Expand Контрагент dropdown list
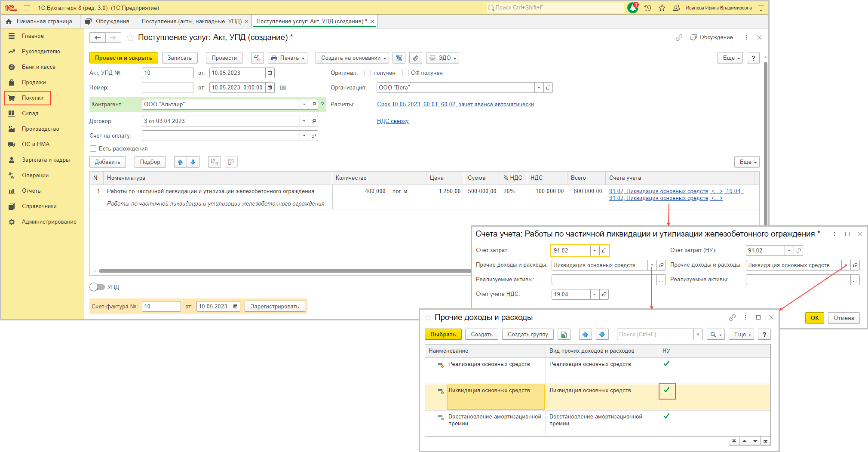868x452 pixels. (x=304, y=105)
